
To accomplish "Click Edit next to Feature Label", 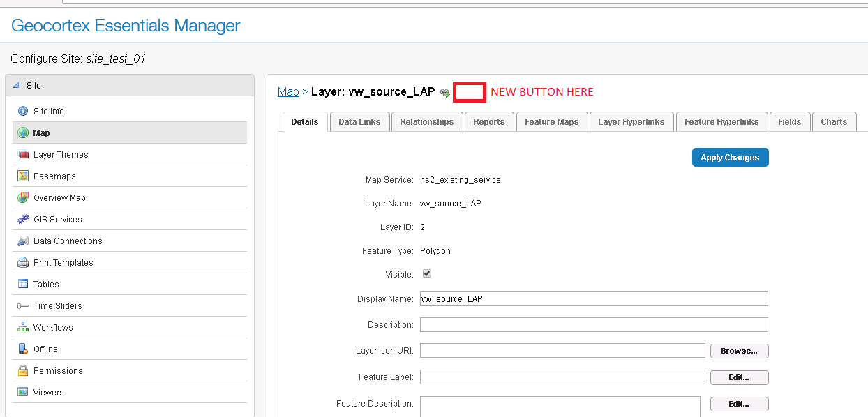I will [x=740, y=377].
